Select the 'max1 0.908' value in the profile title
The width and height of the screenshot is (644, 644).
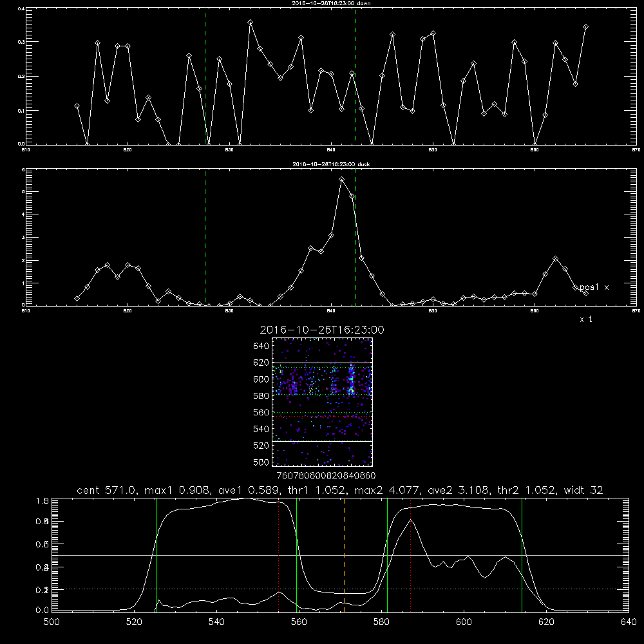pos(175,490)
